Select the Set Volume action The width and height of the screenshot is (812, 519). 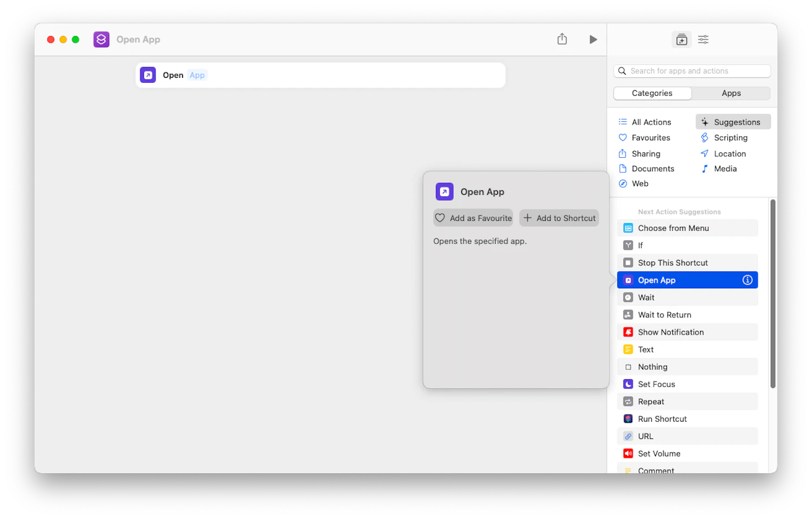(x=688, y=453)
